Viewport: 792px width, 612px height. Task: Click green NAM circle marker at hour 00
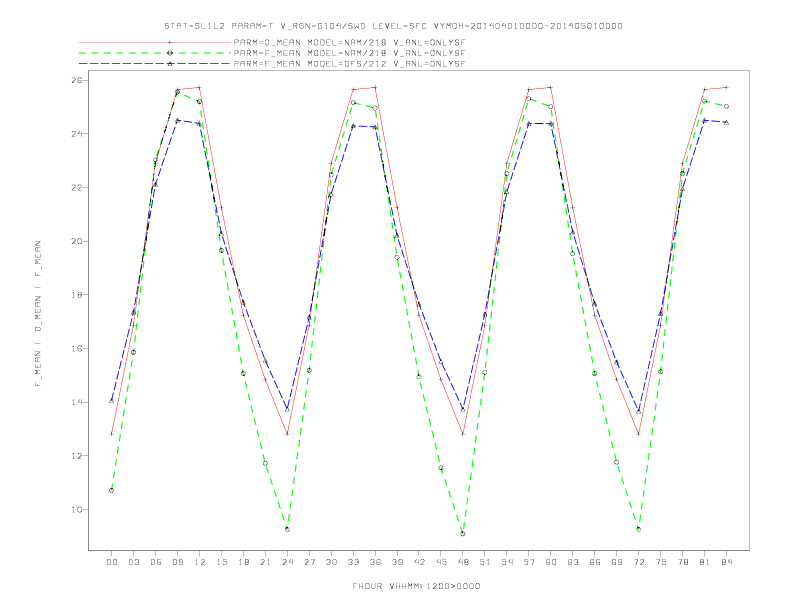pos(112,490)
